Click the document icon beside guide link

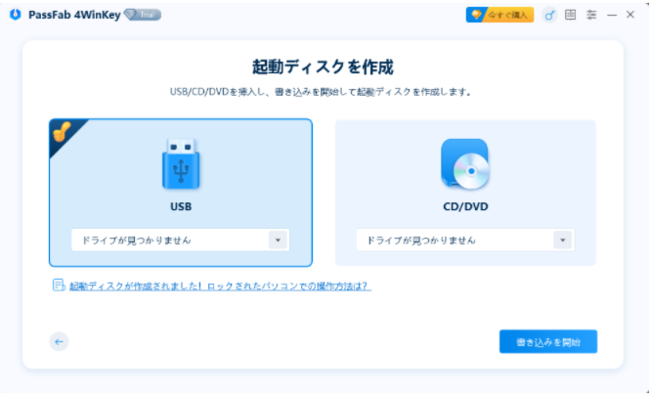[58, 285]
